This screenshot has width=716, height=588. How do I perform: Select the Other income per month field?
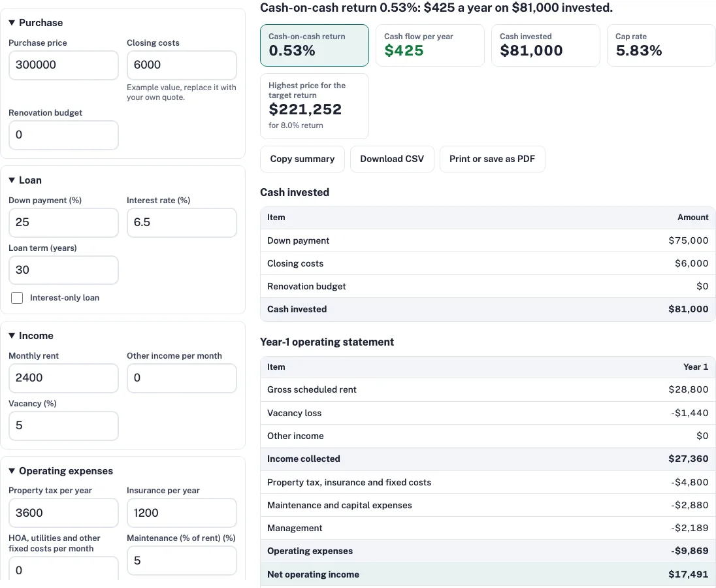182,378
